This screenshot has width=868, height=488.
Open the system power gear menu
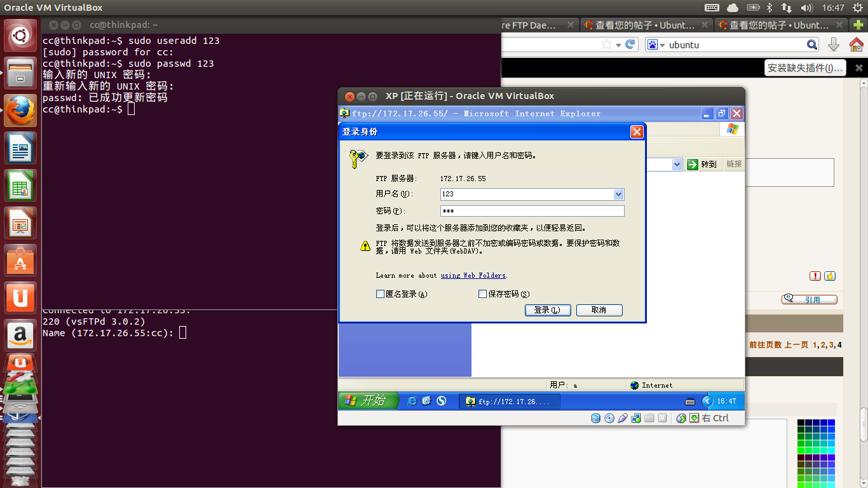(857, 8)
